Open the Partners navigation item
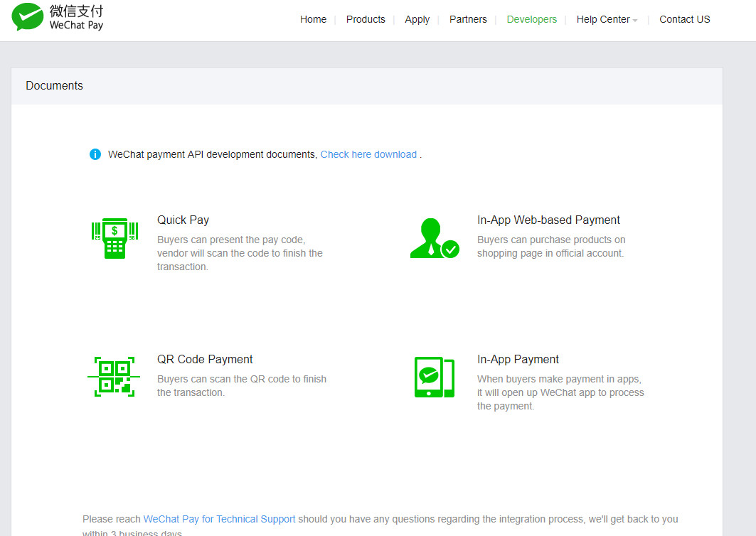The height and width of the screenshot is (536, 756). point(468,19)
